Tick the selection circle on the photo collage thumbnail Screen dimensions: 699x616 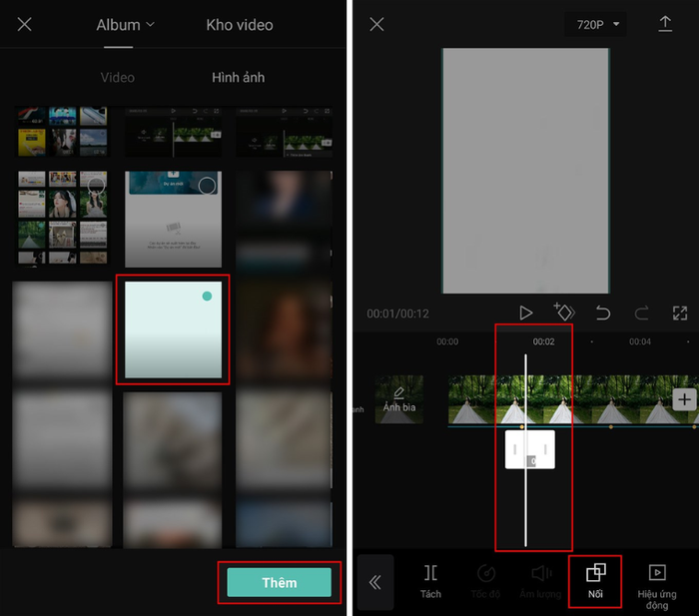click(x=96, y=186)
